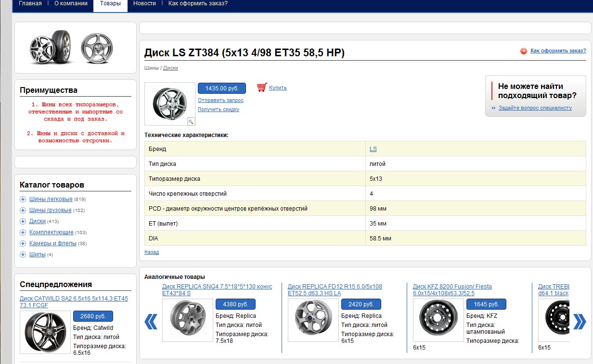Click the tire and wheels logo image
This screenshot has height=364, width=593.
pos(71,47)
